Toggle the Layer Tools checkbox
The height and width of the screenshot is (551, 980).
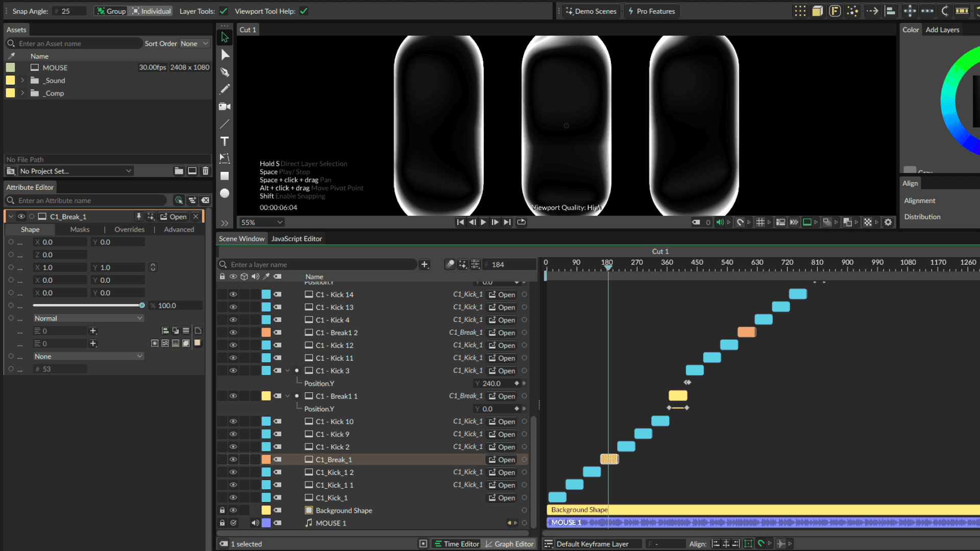tap(224, 11)
